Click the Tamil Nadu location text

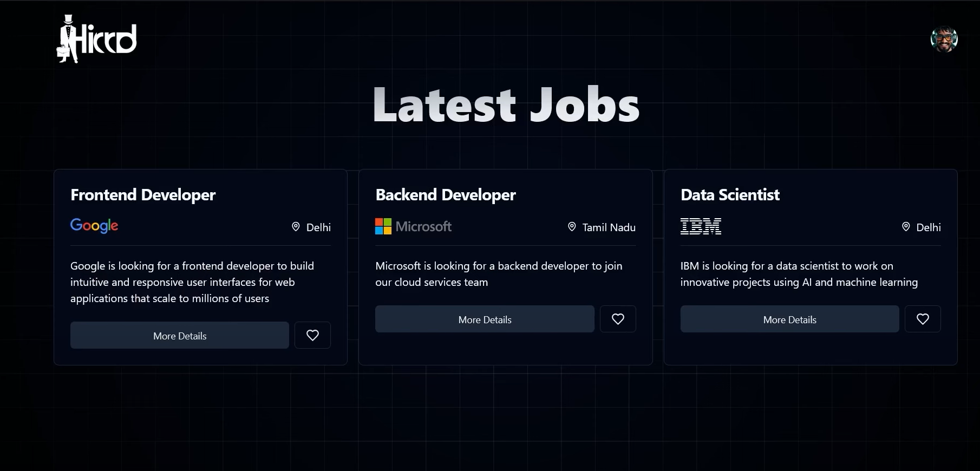pos(609,227)
